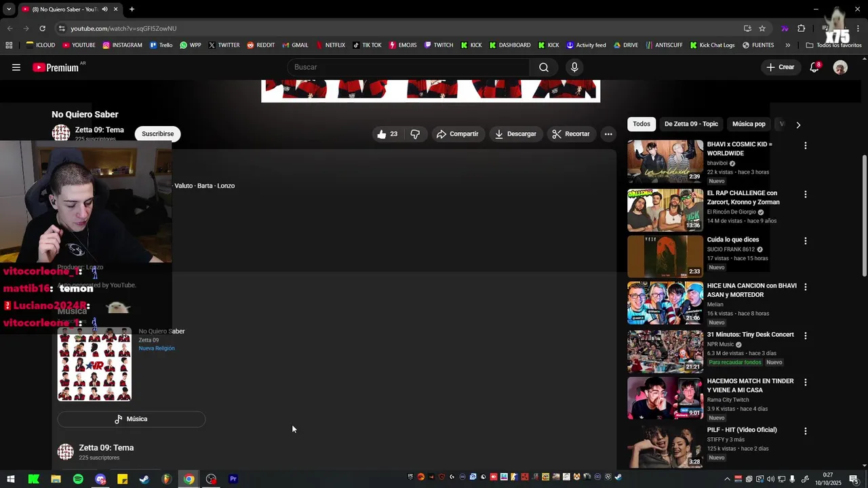Open the NETFLIX bookmark

coord(330,45)
